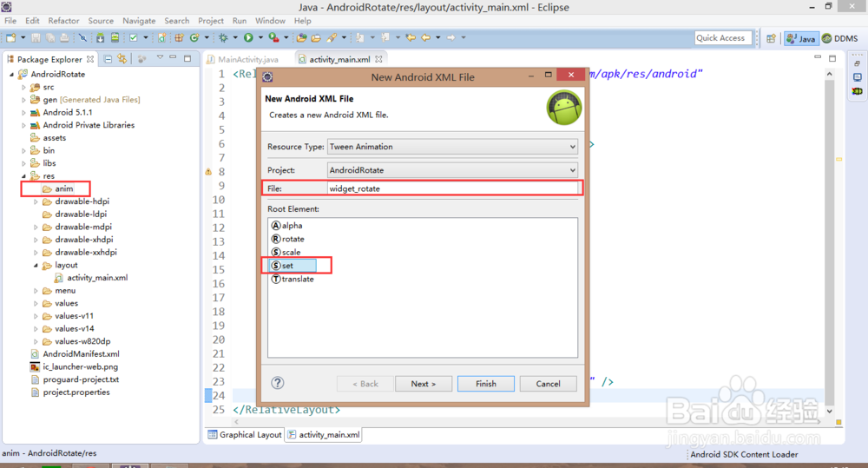Click the Back navigation yellow arrow
The height and width of the screenshot is (468, 868).
coord(425,37)
